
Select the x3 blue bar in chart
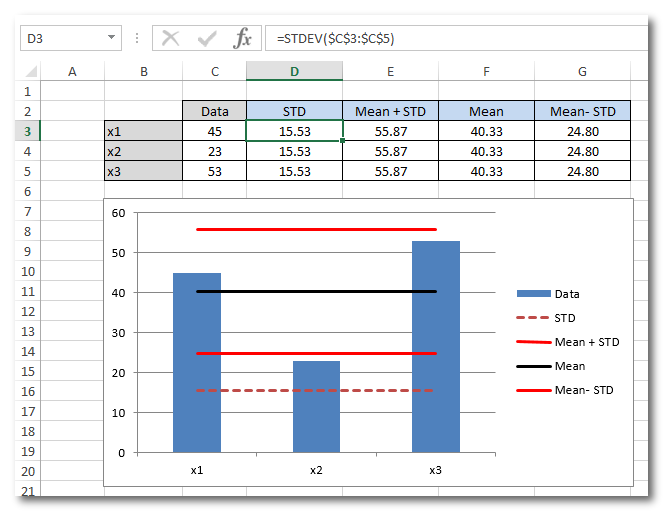(x=436, y=350)
